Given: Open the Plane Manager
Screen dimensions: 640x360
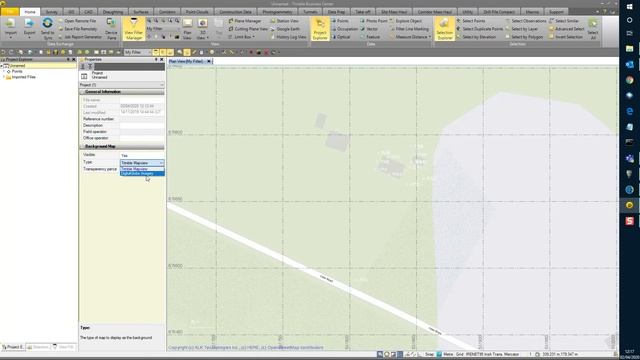Looking at the screenshot, I should (x=245, y=21).
